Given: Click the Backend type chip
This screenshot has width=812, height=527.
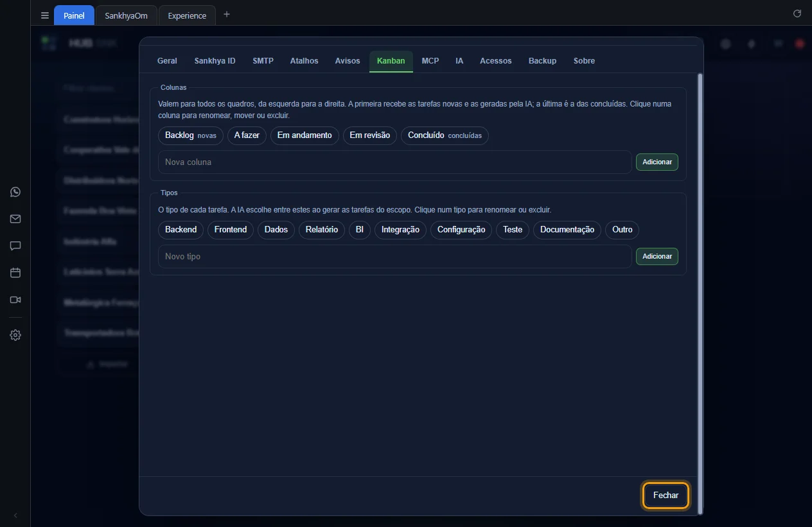Looking at the screenshot, I should tap(181, 230).
